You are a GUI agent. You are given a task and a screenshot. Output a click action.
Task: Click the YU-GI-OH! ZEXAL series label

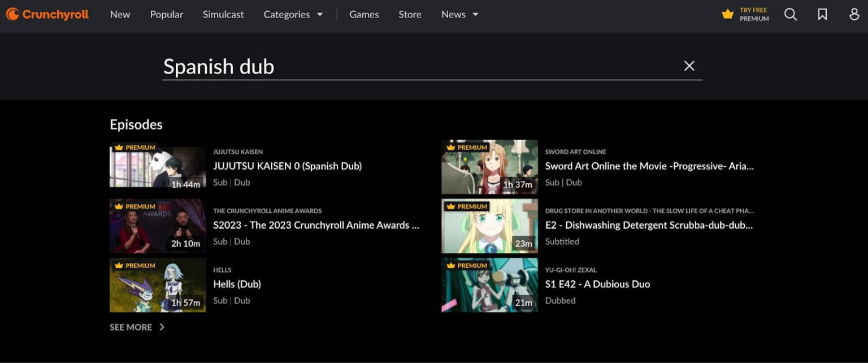[571, 270]
